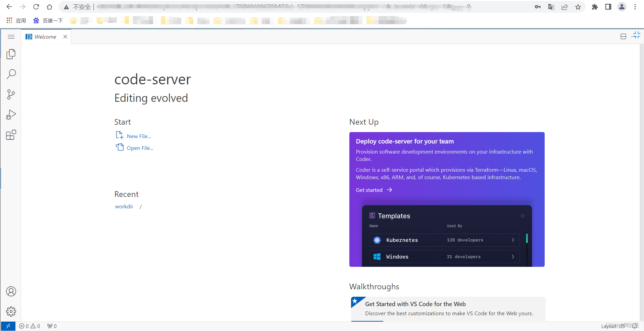Open the Windows template row

444,257
